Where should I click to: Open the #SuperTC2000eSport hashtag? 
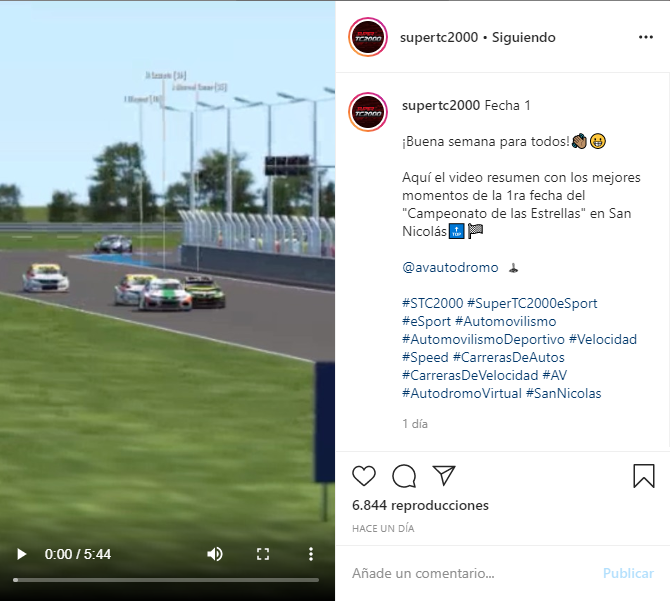532,303
